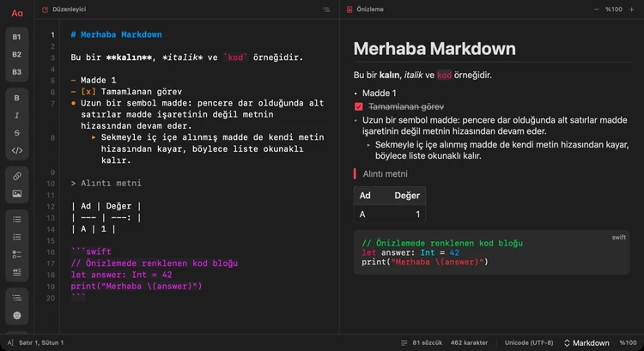Toggle the Tamamlanan görev checkbox in preview
The height and width of the screenshot is (351, 644).
coord(359,106)
